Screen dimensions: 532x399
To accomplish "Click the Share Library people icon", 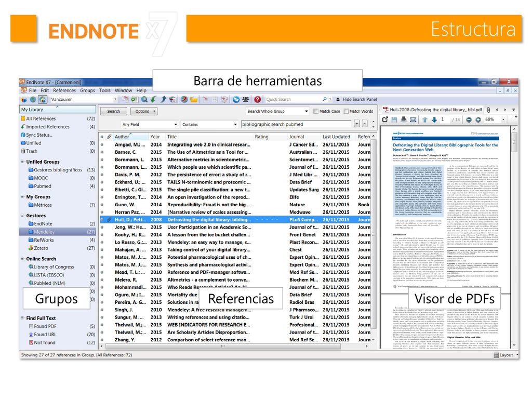I will click(x=246, y=99).
